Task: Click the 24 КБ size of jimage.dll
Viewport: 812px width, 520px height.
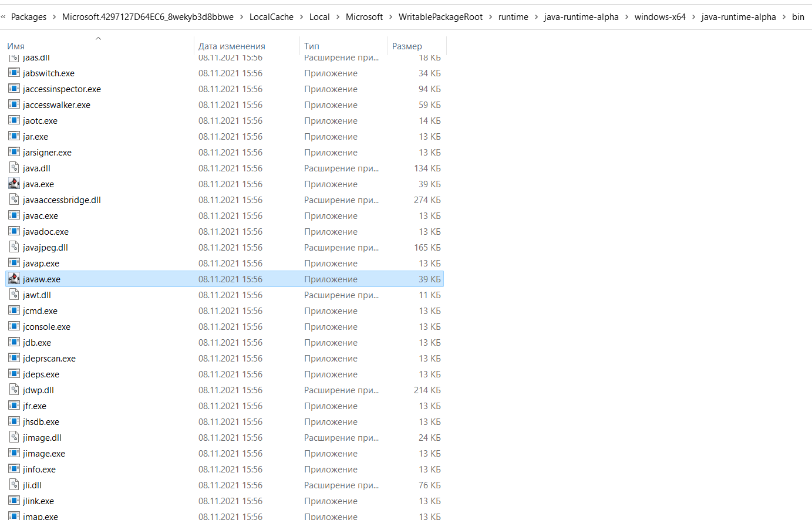Action: (430, 437)
